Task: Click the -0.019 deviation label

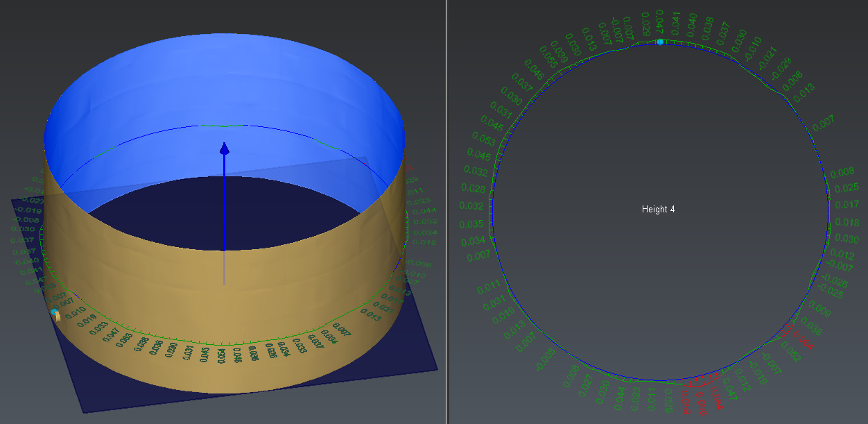Action: [x=29, y=210]
